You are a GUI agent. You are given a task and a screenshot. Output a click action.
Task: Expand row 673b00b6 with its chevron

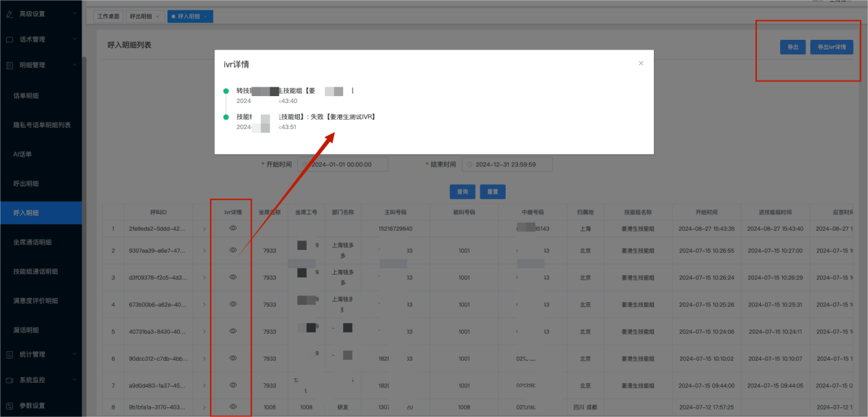click(x=204, y=304)
